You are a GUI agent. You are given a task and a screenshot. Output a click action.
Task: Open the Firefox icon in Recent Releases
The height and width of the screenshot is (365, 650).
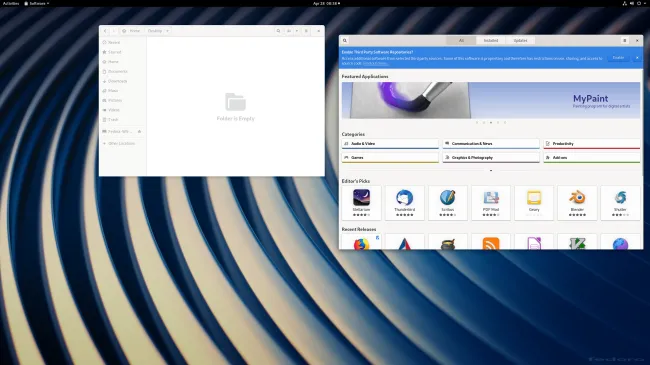coord(361,244)
